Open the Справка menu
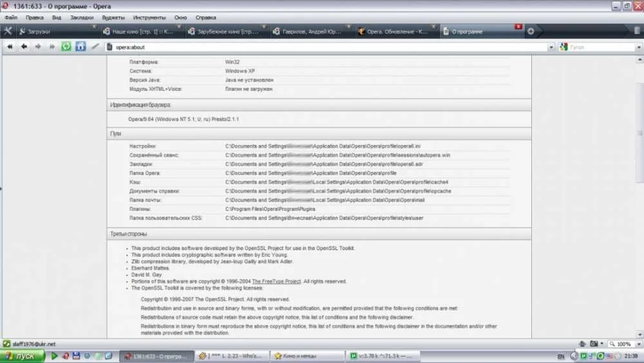The height and width of the screenshot is (363, 644). (x=206, y=17)
